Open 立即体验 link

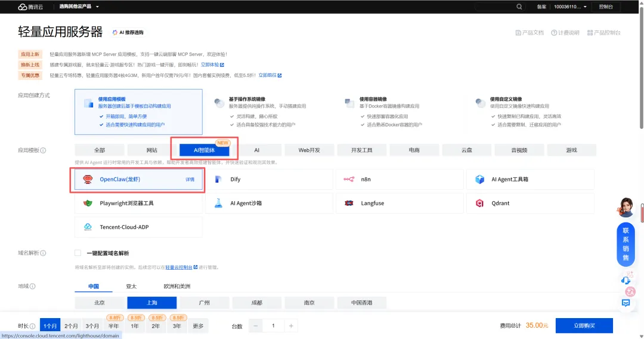(212, 65)
